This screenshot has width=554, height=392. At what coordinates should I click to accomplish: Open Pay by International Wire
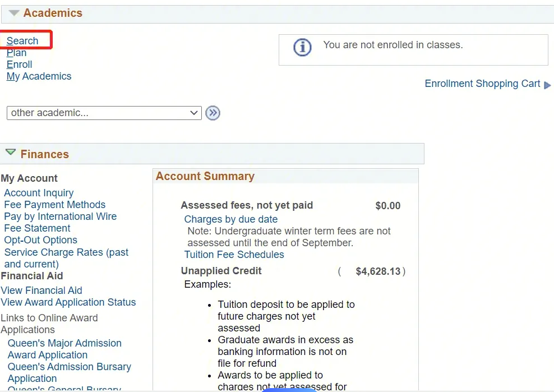point(60,216)
